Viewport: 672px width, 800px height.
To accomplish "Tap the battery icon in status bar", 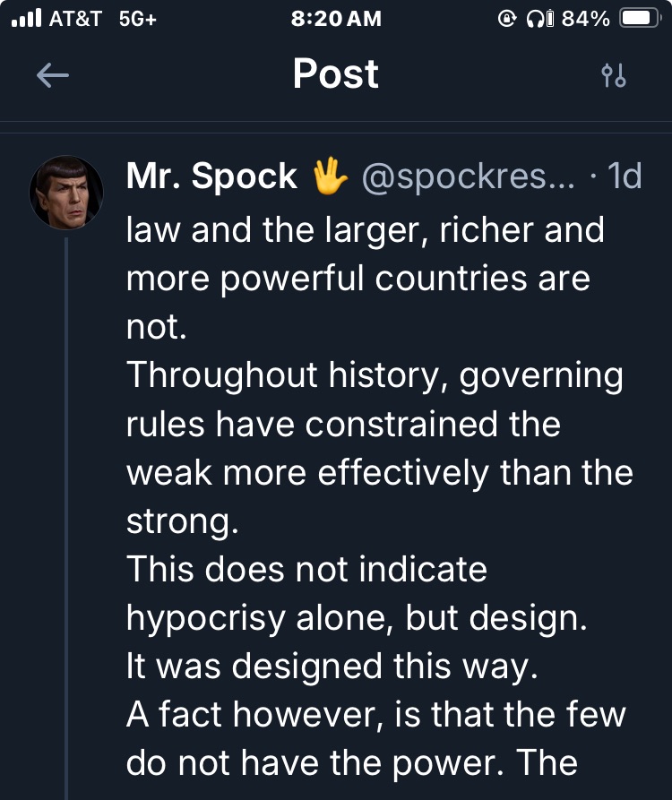I will point(640,19).
